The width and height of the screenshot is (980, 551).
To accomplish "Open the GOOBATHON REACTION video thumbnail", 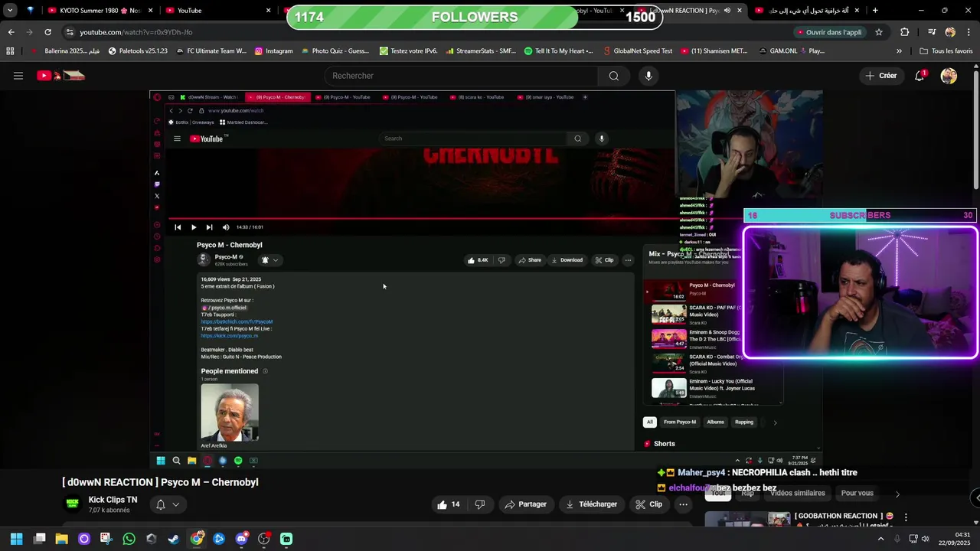I will pos(747,520).
